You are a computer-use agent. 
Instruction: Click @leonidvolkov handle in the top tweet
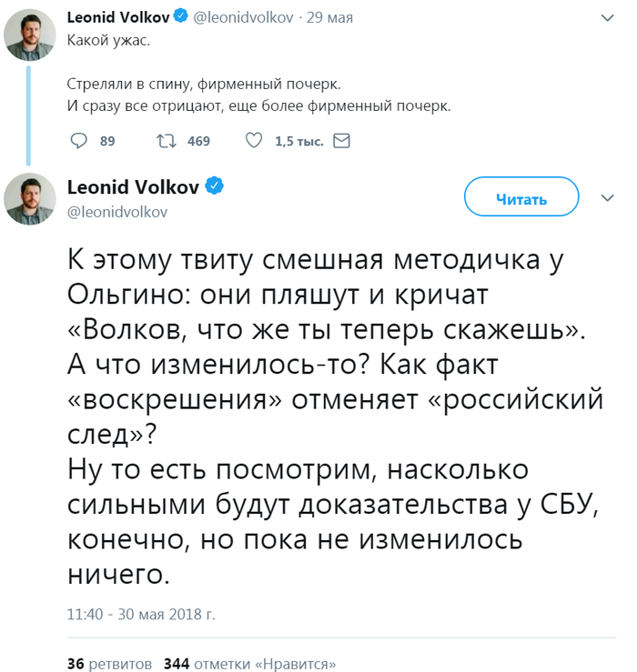pos(241,17)
